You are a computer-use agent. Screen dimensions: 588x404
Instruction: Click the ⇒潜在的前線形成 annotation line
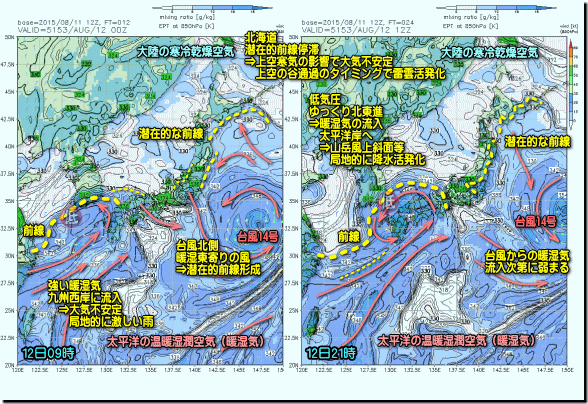click(x=218, y=270)
